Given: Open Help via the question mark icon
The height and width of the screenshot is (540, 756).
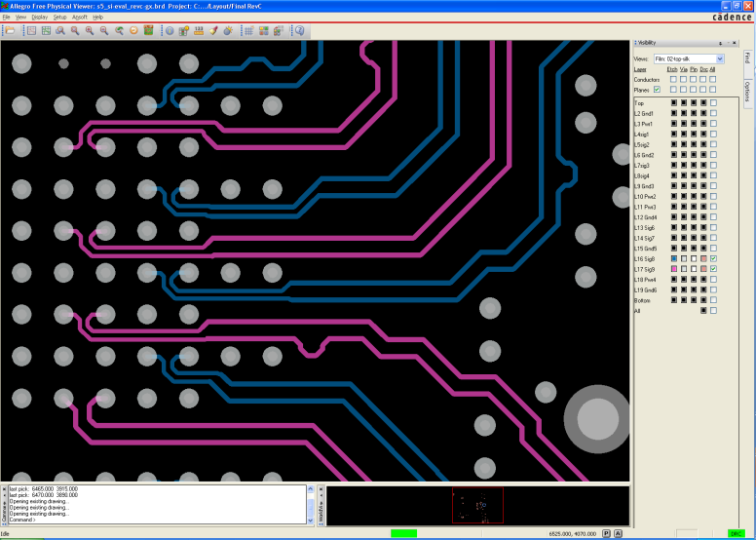Looking at the screenshot, I should point(299,30).
